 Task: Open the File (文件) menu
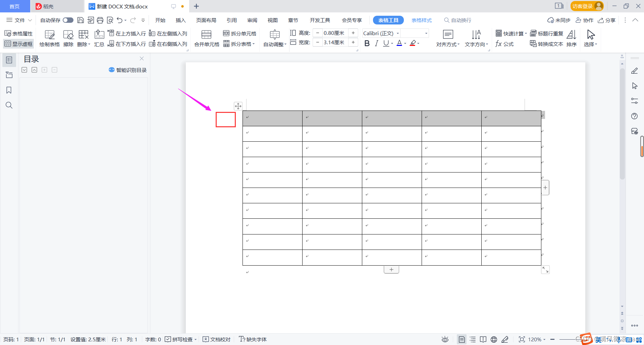coord(19,20)
